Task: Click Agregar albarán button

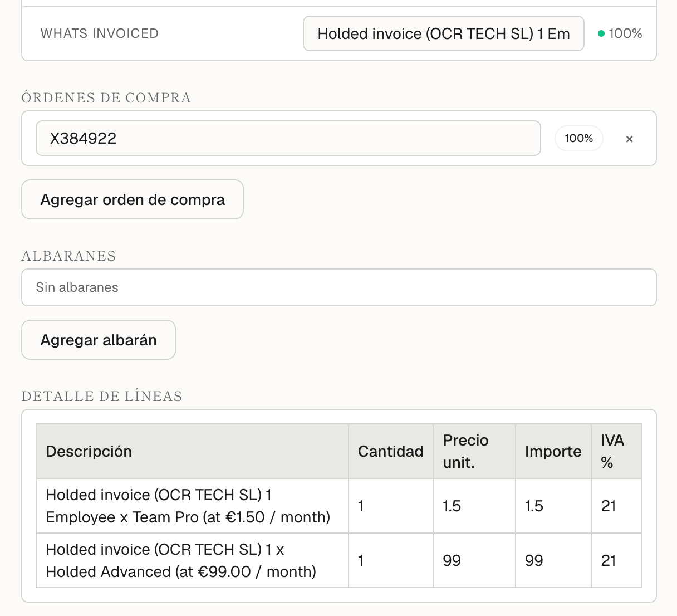Action: click(x=99, y=340)
